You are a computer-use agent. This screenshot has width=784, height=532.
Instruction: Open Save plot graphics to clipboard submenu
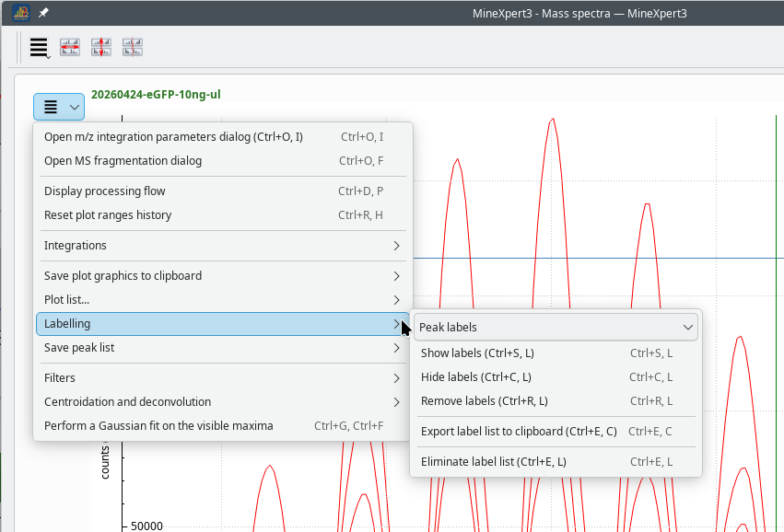coord(223,276)
